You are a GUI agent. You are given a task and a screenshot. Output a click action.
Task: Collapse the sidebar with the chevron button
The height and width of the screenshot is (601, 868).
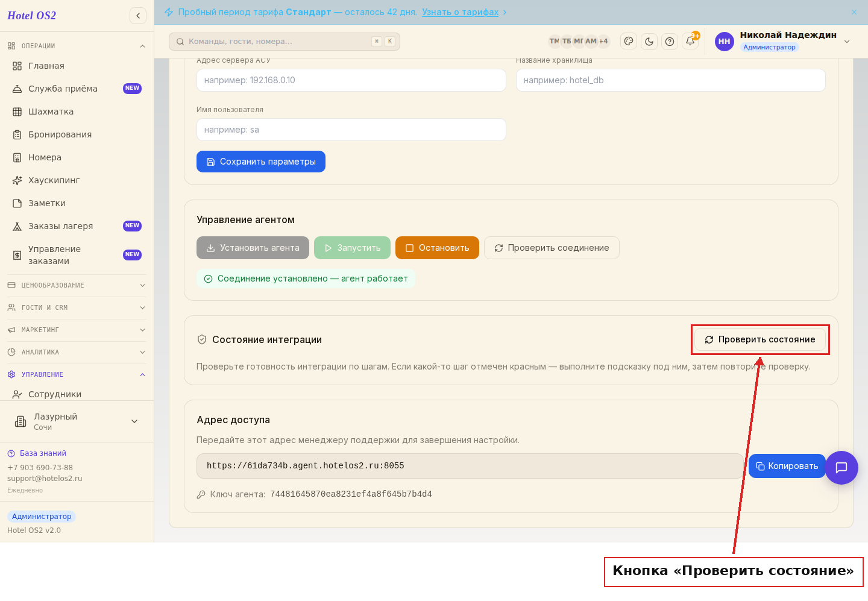coord(138,16)
